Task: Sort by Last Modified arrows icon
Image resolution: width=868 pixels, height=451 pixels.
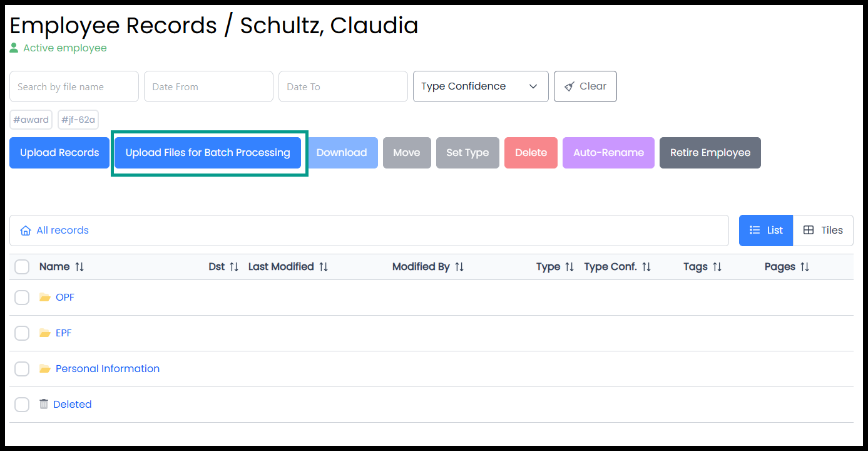Action: [x=324, y=267]
